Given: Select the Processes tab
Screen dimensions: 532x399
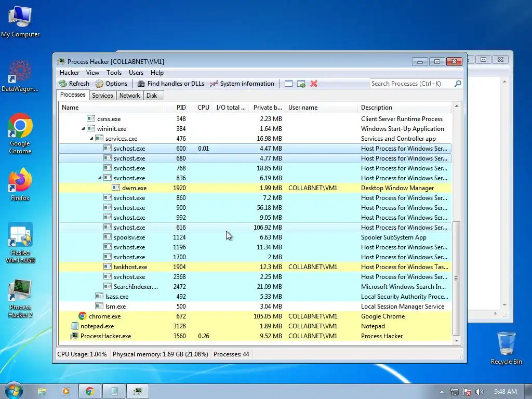Looking at the screenshot, I should click(x=73, y=95).
